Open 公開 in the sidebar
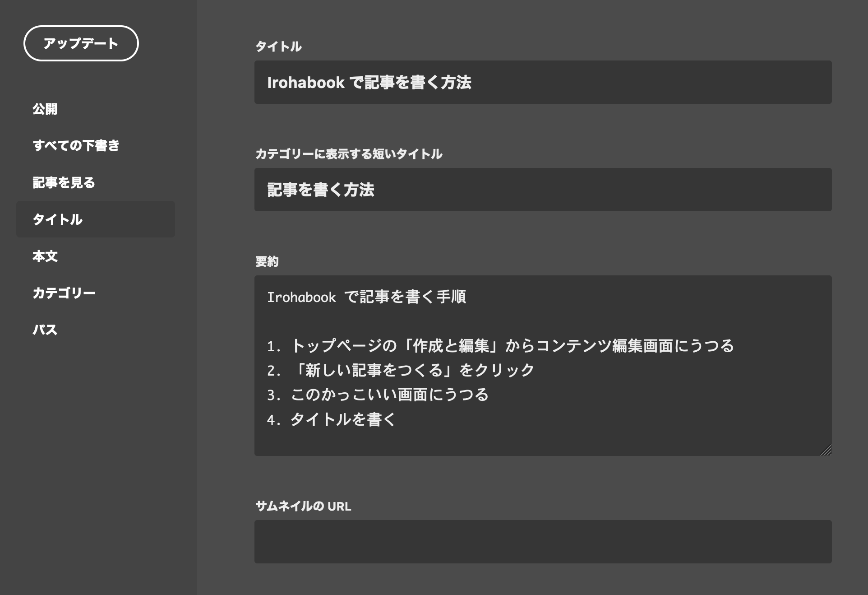Screen dimensions: 868x595 tap(45, 109)
